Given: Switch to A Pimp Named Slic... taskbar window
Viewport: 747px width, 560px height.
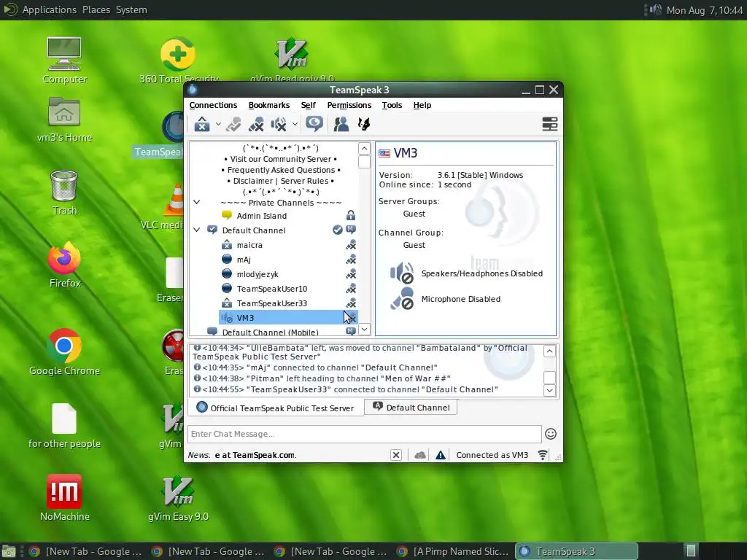Looking at the screenshot, I should click(452, 551).
